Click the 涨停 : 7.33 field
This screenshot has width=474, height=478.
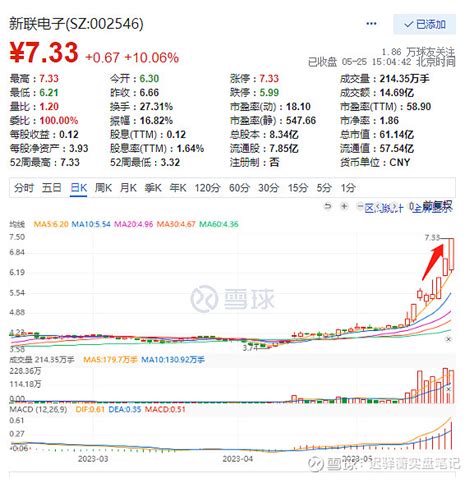coord(254,79)
